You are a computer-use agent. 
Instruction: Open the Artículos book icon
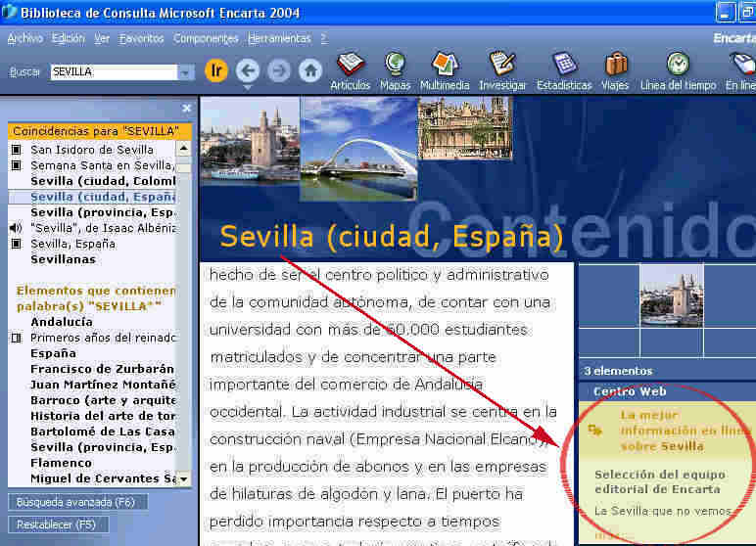point(350,66)
